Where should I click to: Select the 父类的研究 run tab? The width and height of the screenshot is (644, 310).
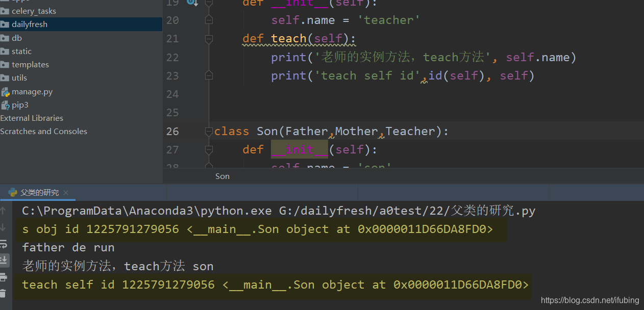(38, 193)
